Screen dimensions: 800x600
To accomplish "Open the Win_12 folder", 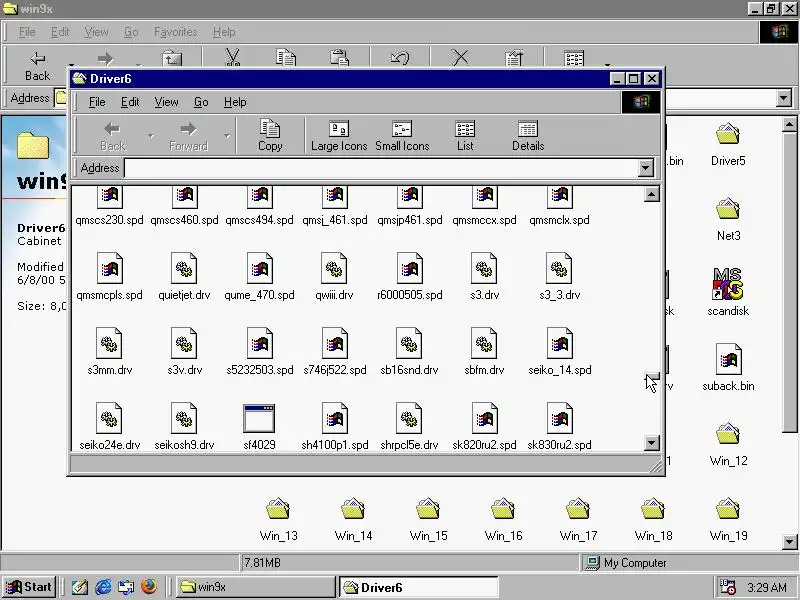I will click(728, 445).
